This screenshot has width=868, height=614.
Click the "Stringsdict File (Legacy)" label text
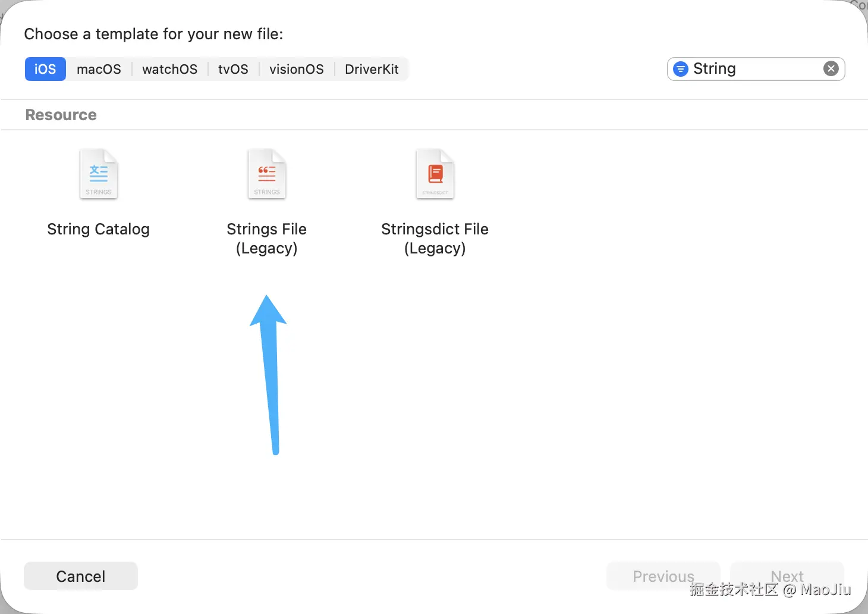click(435, 238)
